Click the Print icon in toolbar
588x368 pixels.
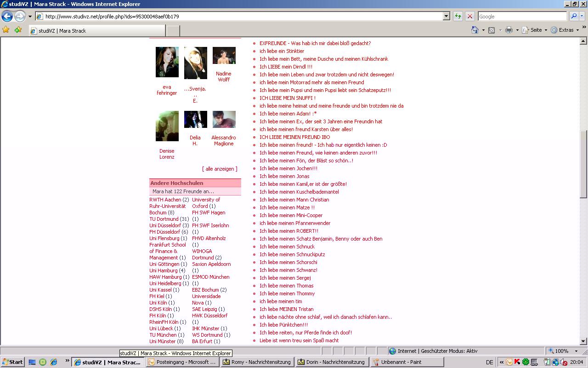point(509,30)
